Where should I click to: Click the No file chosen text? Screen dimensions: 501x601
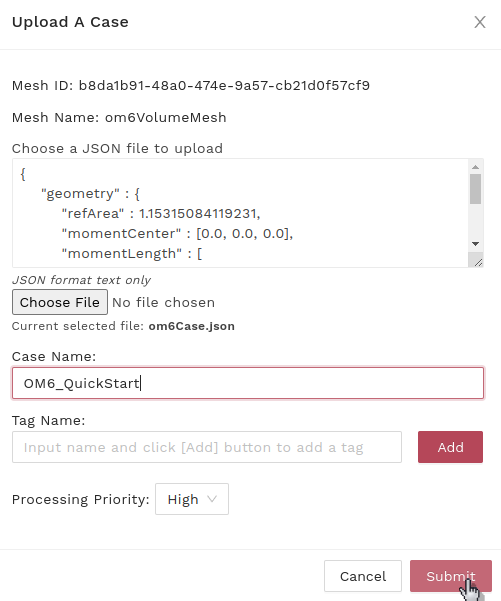(164, 302)
